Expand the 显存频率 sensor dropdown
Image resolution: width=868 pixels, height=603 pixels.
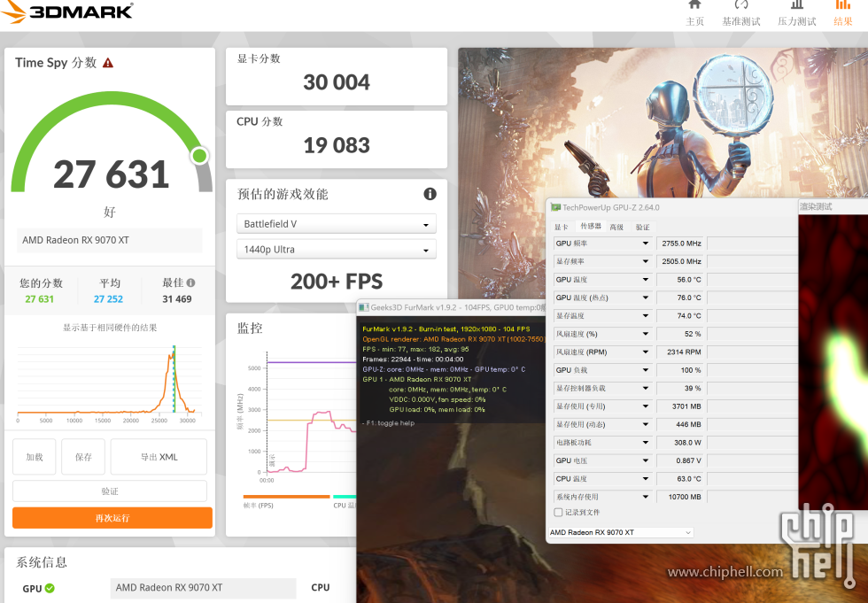tap(645, 261)
